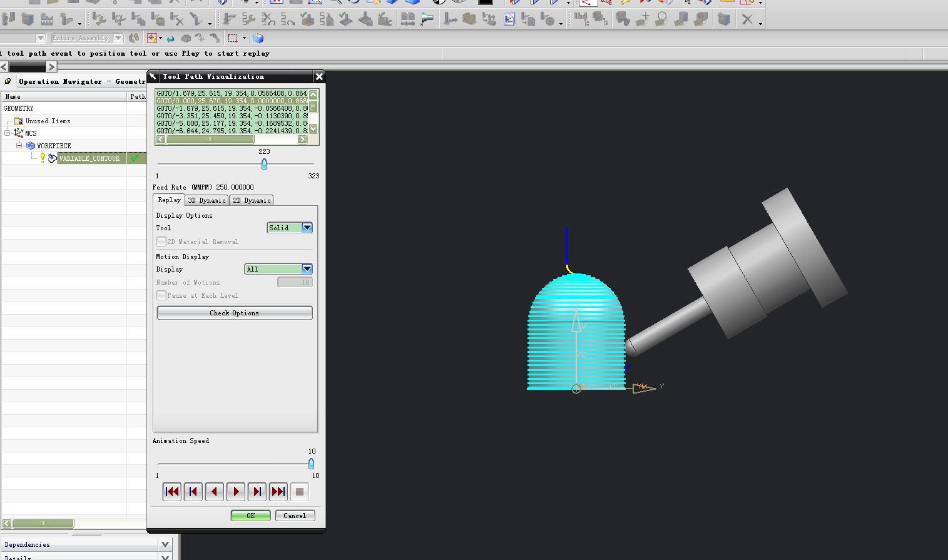
Task: Expand the Dependencies panel
Action: point(165,544)
